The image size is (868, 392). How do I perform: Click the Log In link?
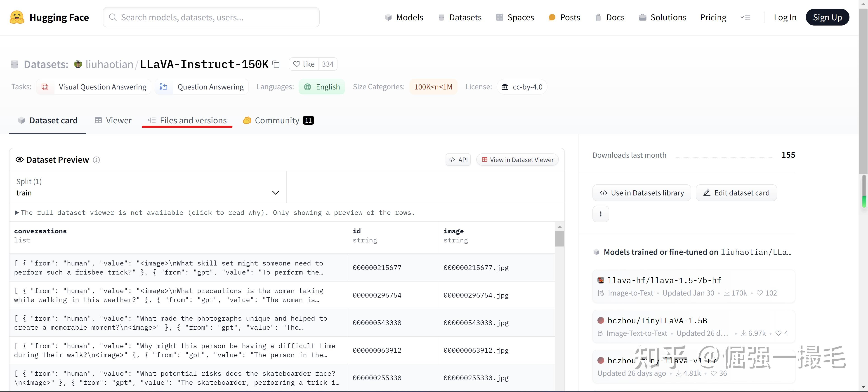pyautogui.click(x=785, y=17)
